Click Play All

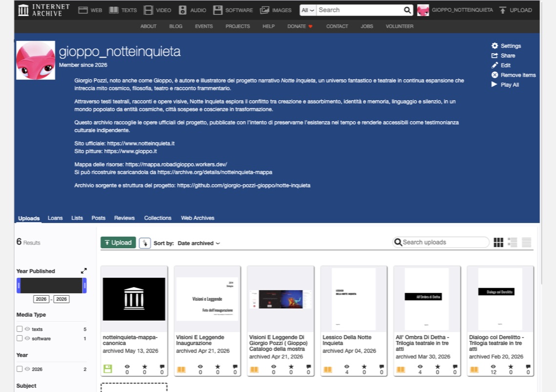click(505, 85)
